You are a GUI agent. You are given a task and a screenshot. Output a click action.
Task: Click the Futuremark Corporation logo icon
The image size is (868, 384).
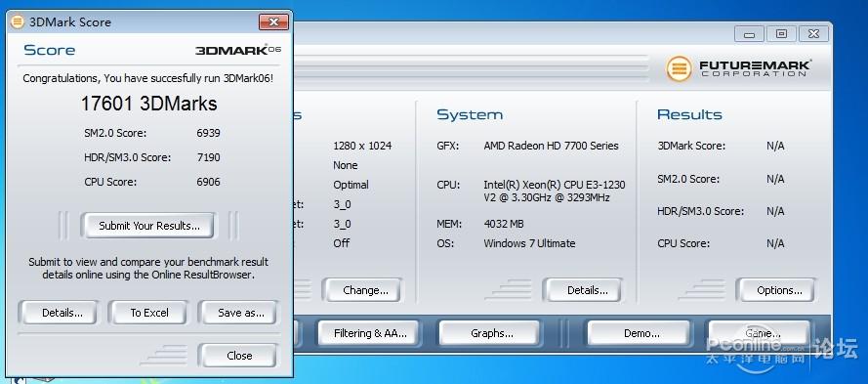(x=679, y=69)
